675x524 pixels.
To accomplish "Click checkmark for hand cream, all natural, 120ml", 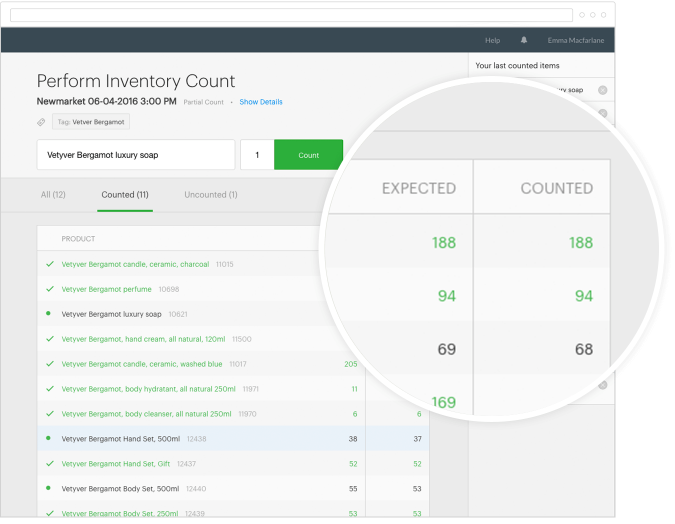I will tap(50, 339).
